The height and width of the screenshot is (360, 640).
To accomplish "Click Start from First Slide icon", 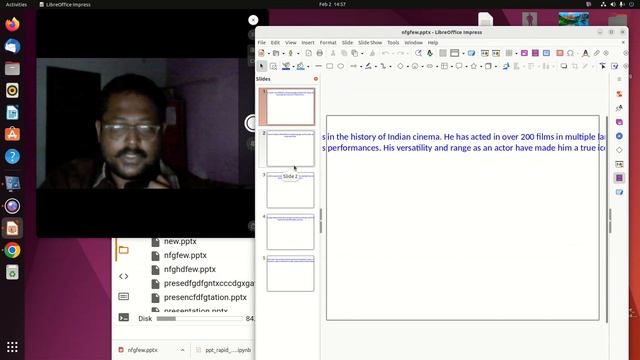I will (x=485, y=53).
